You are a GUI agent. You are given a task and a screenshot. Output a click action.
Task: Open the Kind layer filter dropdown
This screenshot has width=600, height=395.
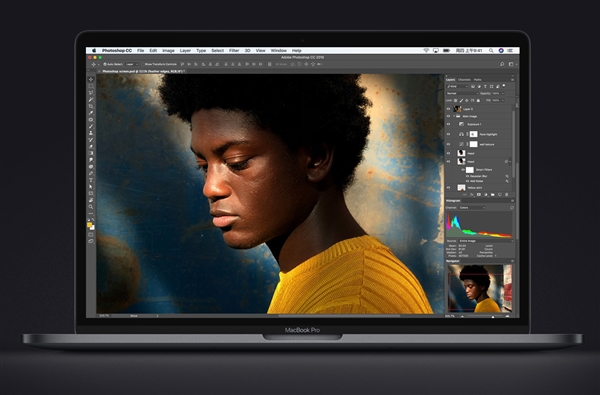tap(457, 87)
